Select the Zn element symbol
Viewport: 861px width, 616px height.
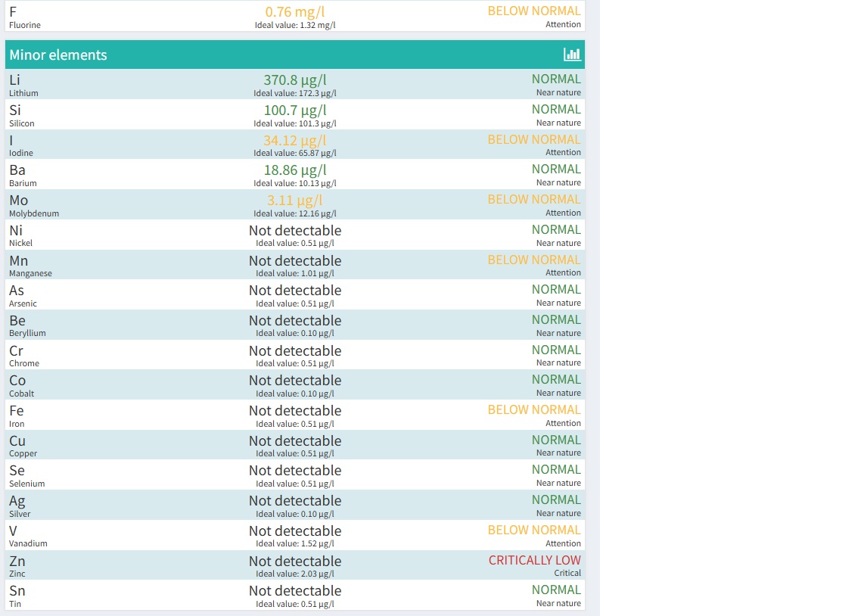point(17,561)
